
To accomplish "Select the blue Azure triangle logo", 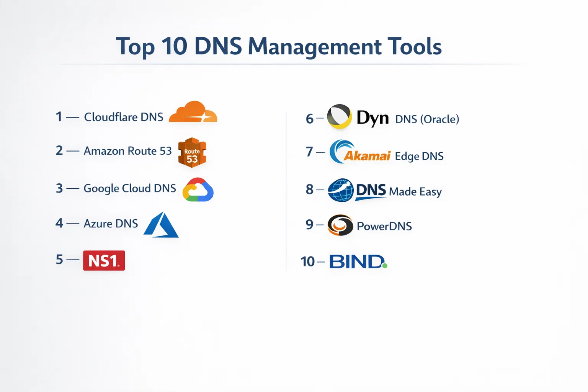I will (x=161, y=225).
